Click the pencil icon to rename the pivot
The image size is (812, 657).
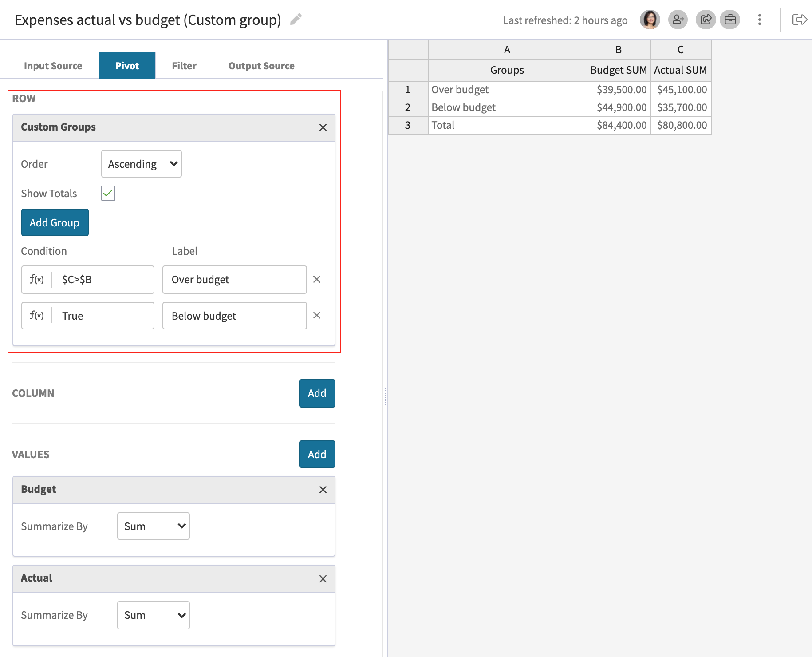[x=296, y=20]
